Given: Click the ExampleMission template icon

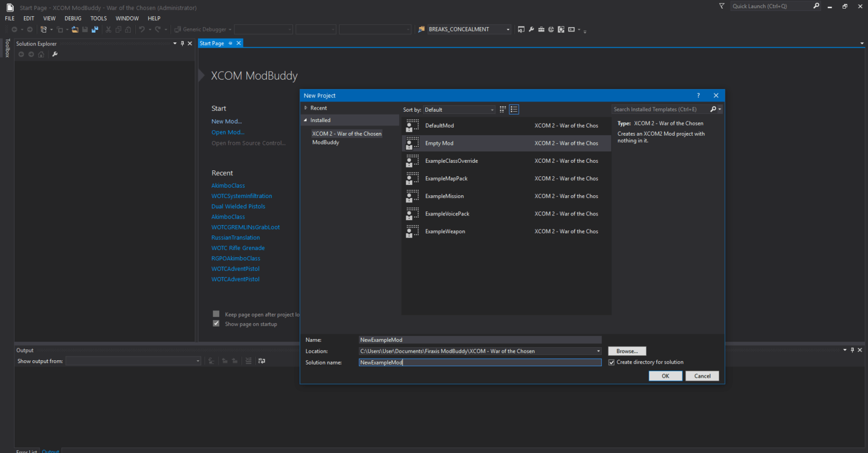Looking at the screenshot, I should [413, 196].
